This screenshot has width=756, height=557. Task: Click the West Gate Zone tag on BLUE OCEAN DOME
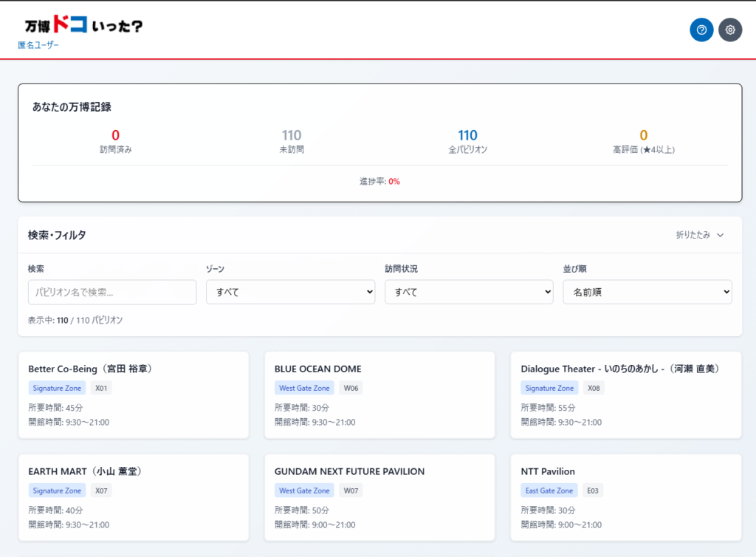304,388
